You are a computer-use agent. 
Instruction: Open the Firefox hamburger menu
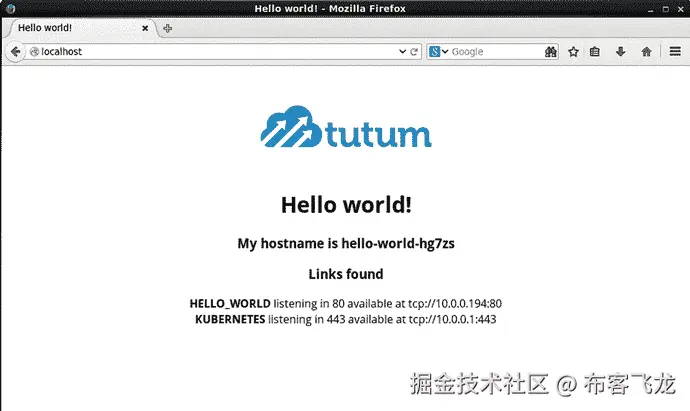675,51
